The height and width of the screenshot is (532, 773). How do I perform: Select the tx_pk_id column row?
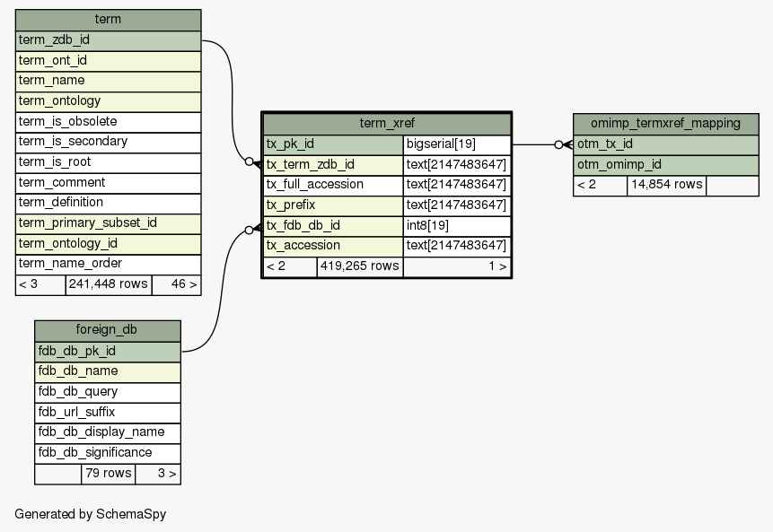(x=332, y=144)
